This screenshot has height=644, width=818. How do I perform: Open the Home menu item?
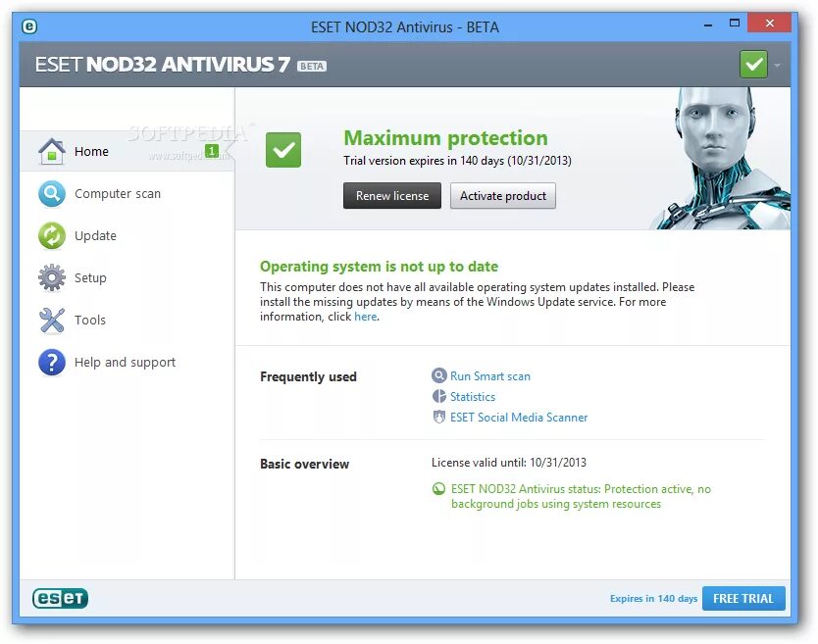click(127, 151)
